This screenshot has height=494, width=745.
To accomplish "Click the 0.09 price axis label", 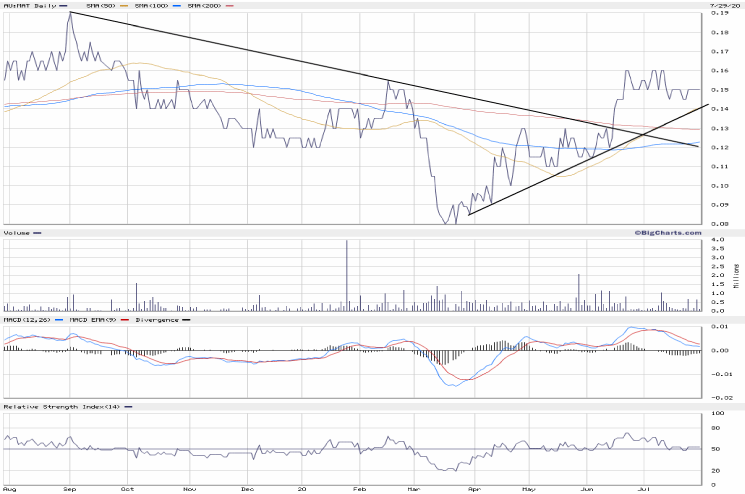I will [720, 205].
